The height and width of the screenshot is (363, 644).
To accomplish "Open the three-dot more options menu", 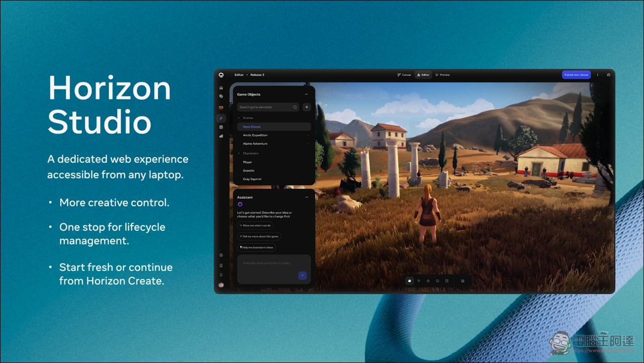I will (x=597, y=75).
